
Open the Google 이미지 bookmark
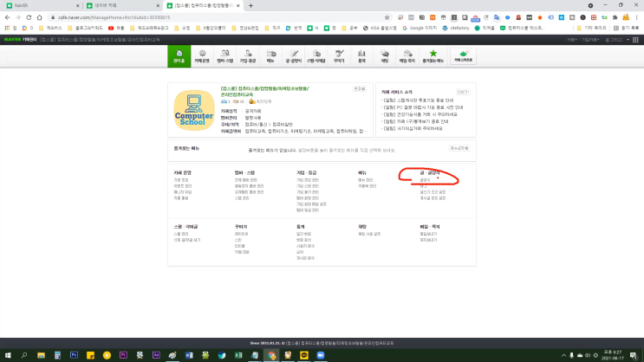pos(420,29)
